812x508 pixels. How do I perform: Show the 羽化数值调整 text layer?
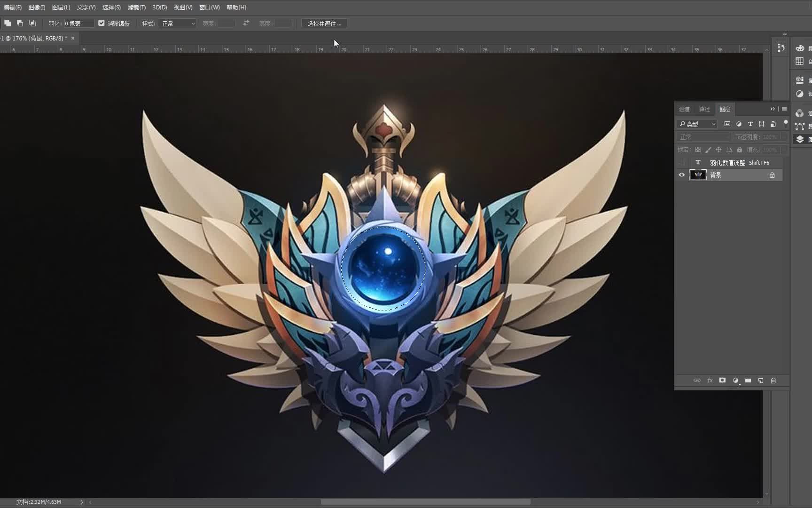(682, 163)
